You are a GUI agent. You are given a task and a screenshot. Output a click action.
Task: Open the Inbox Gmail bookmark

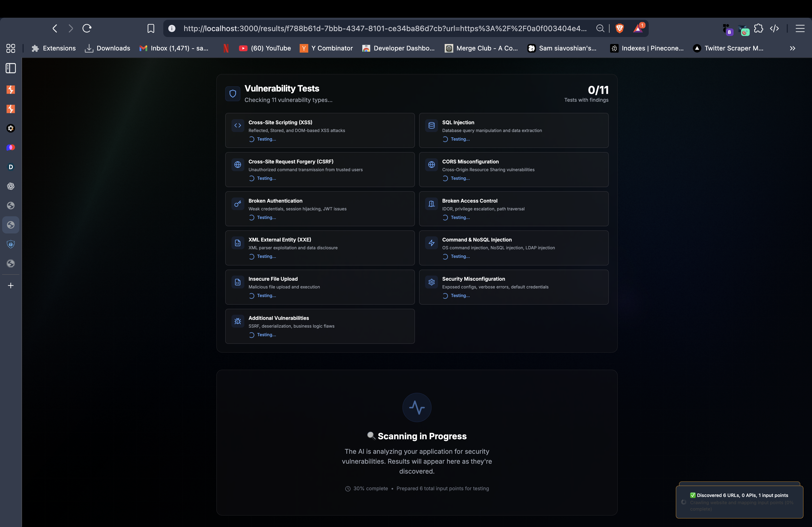point(174,48)
